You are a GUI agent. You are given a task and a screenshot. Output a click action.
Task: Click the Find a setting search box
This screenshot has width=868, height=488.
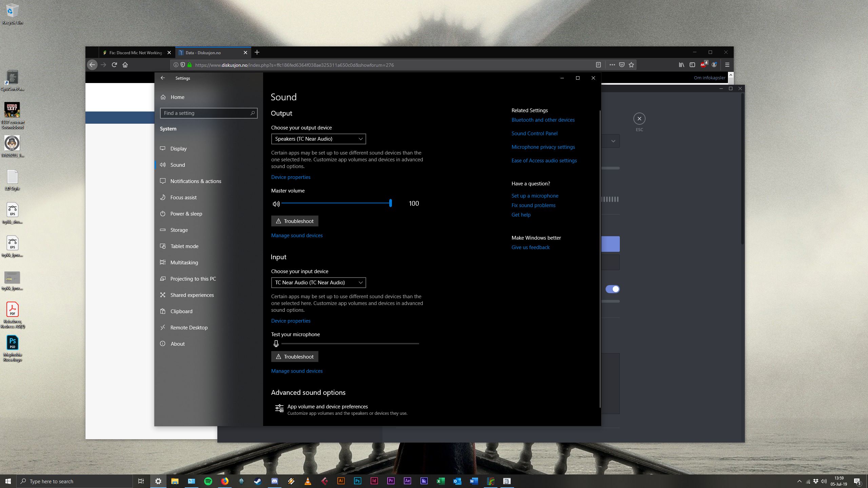pyautogui.click(x=209, y=113)
